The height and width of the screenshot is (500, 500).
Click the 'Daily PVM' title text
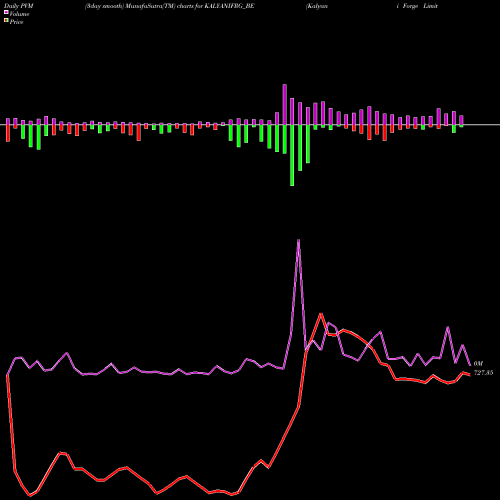tap(19, 6)
